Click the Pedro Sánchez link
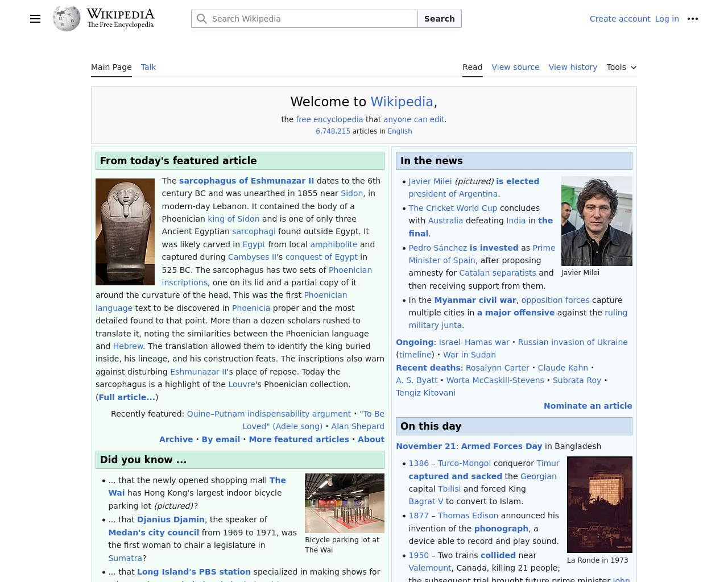Viewport: 728px width, 582px height. click(438, 248)
